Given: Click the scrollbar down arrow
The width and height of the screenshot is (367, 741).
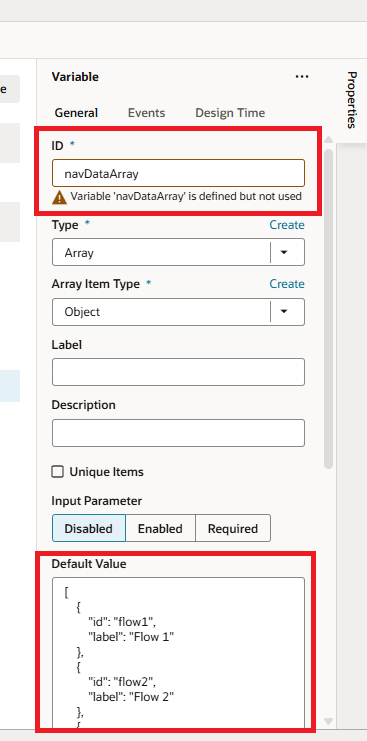Looking at the screenshot, I should 329,721.
